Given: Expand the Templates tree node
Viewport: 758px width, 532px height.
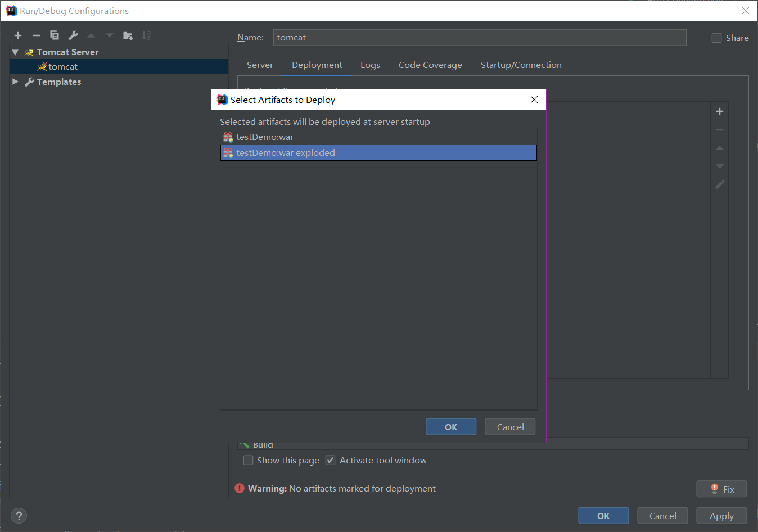Looking at the screenshot, I should click(15, 82).
